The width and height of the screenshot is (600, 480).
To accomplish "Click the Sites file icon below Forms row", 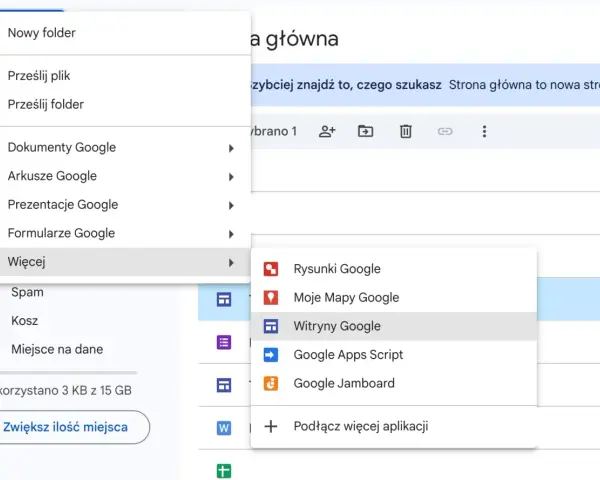I will point(224,385).
